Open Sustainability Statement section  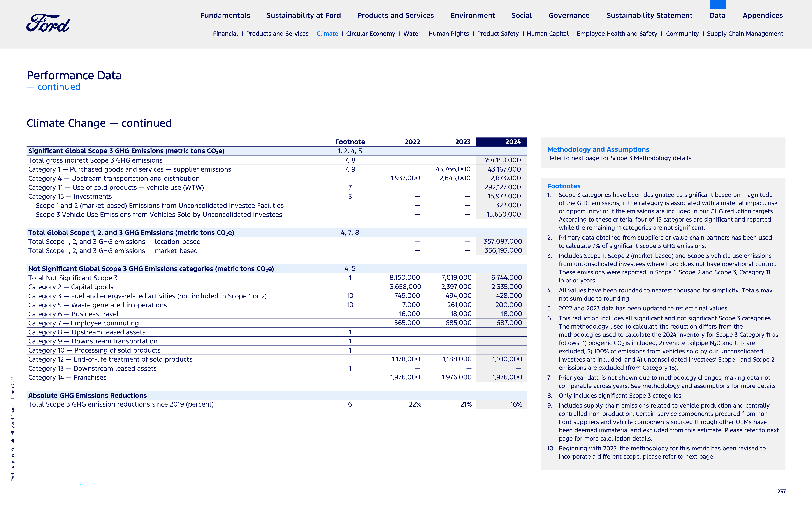pos(650,15)
